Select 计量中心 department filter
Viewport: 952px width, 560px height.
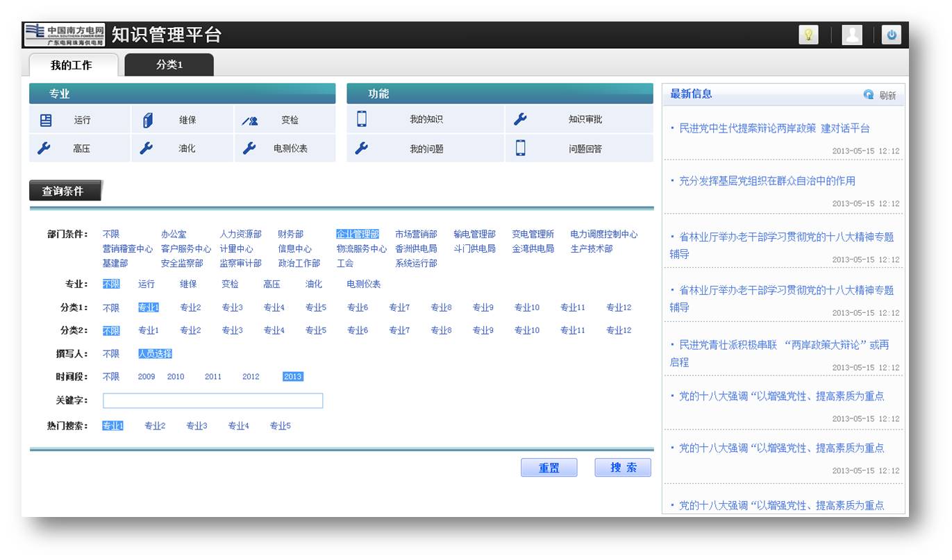click(237, 248)
